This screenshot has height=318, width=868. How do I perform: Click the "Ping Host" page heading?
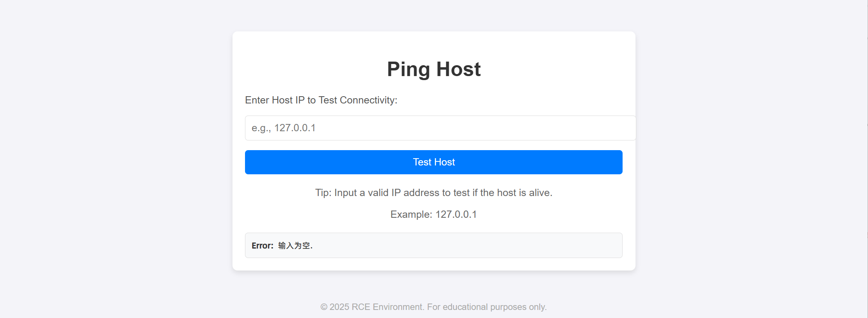click(434, 69)
